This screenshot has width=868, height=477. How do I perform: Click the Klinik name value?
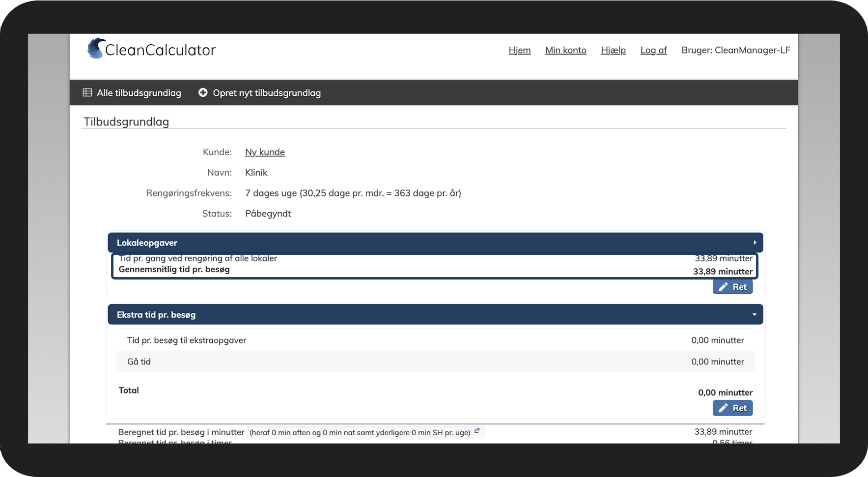pyautogui.click(x=256, y=172)
